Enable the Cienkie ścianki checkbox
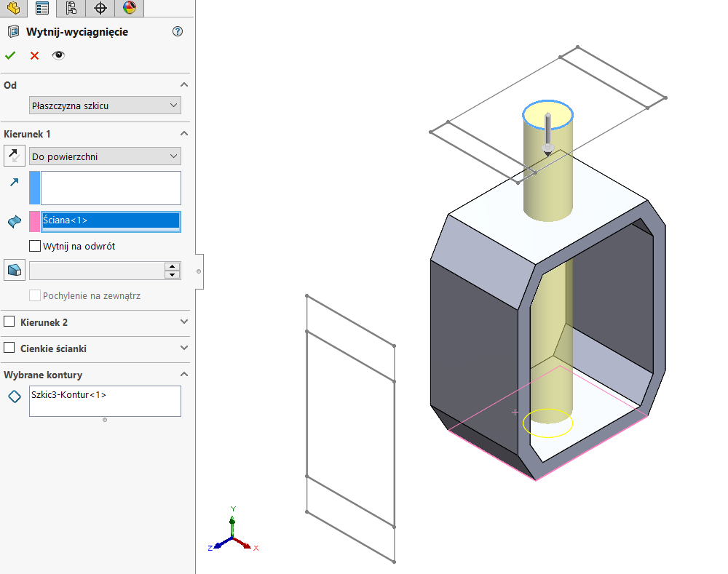The width and height of the screenshot is (728, 574). point(9,348)
